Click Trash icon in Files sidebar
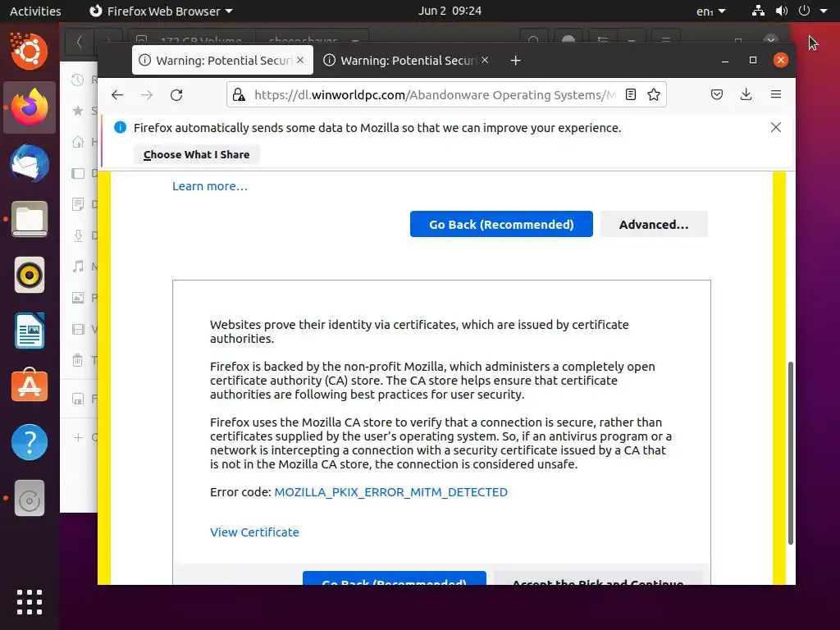The image size is (840, 630). pos(78,360)
